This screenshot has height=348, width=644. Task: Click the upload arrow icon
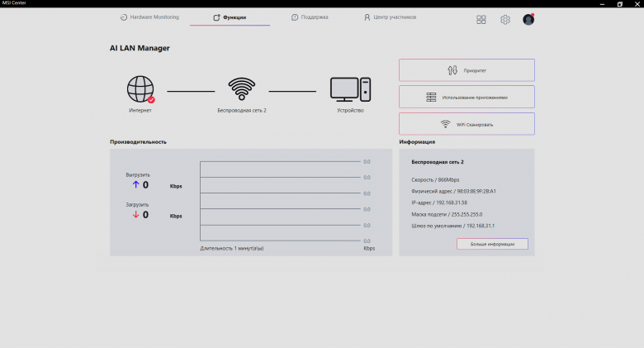tap(135, 184)
